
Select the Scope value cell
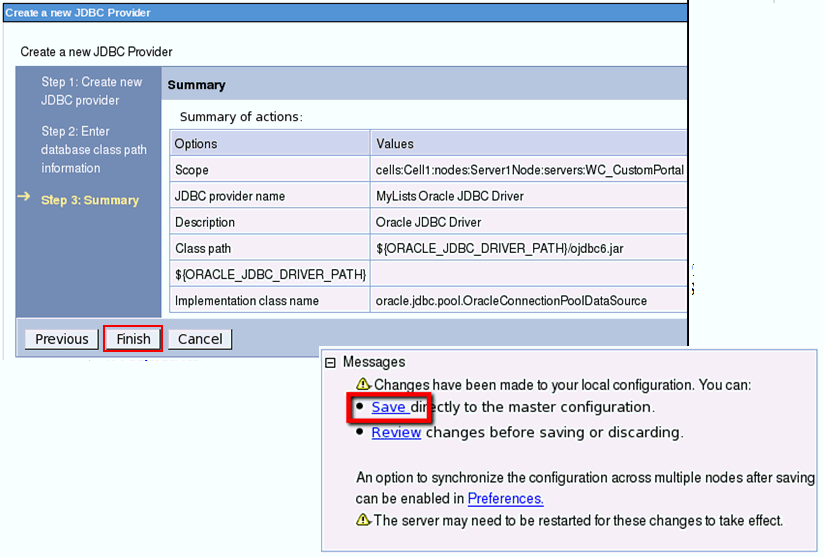[529, 170]
